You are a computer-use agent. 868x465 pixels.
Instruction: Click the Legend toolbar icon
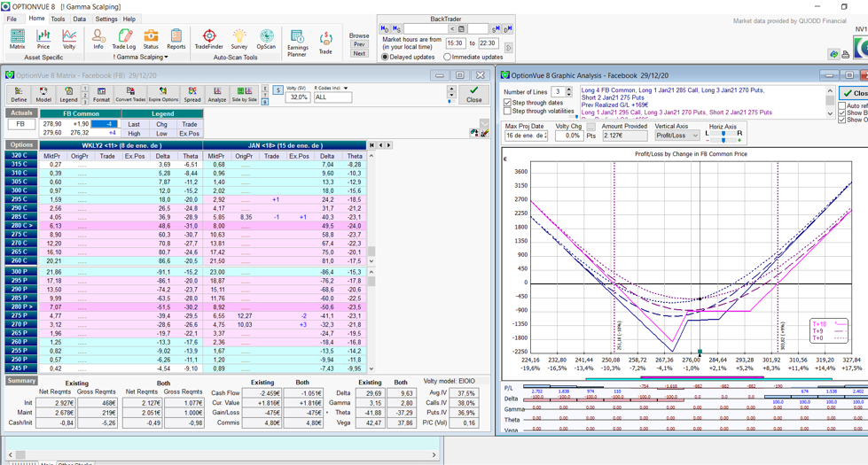pos(68,95)
